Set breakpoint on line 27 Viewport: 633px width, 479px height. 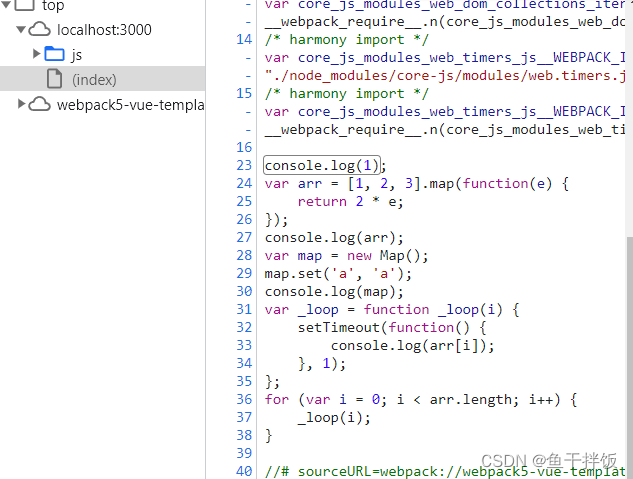pos(244,237)
